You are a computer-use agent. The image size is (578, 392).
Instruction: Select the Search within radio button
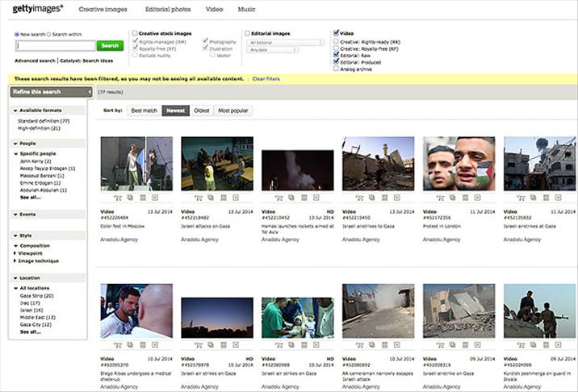(x=48, y=35)
